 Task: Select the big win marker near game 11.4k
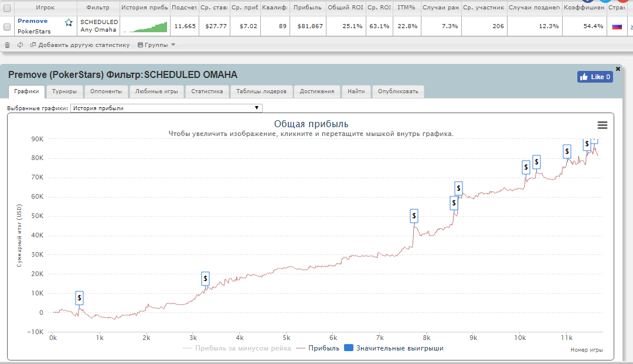tap(587, 144)
